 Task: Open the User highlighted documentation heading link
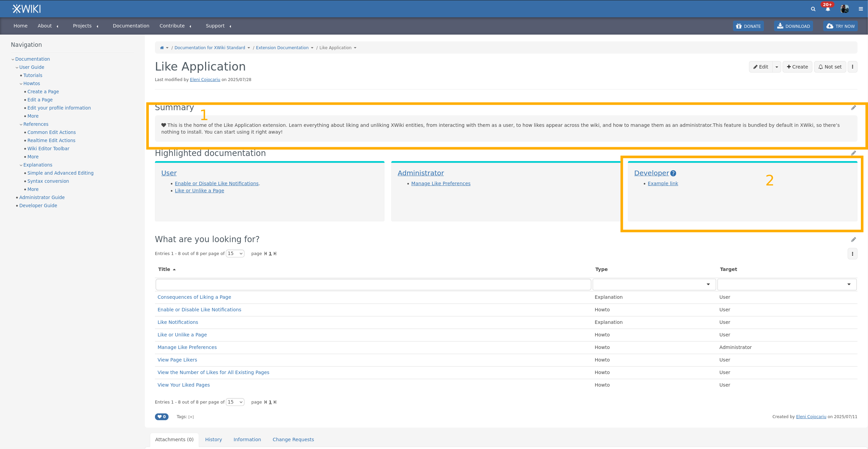[x=169, y=173]
